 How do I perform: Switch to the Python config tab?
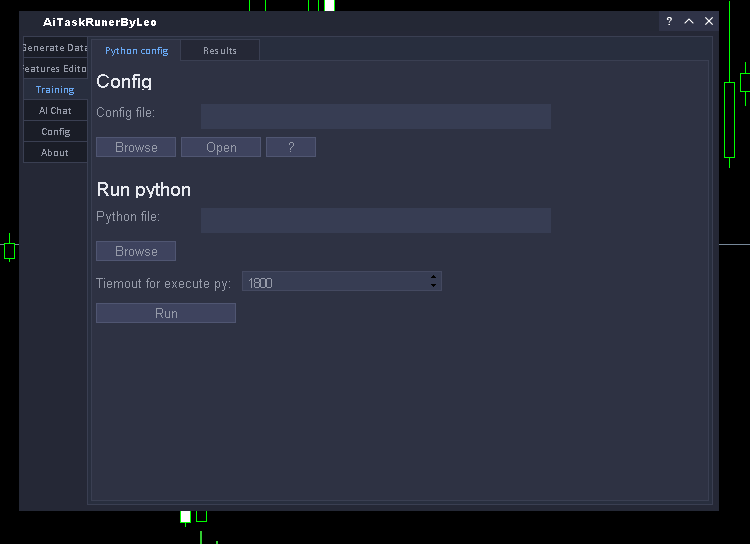tap(136, 50)
